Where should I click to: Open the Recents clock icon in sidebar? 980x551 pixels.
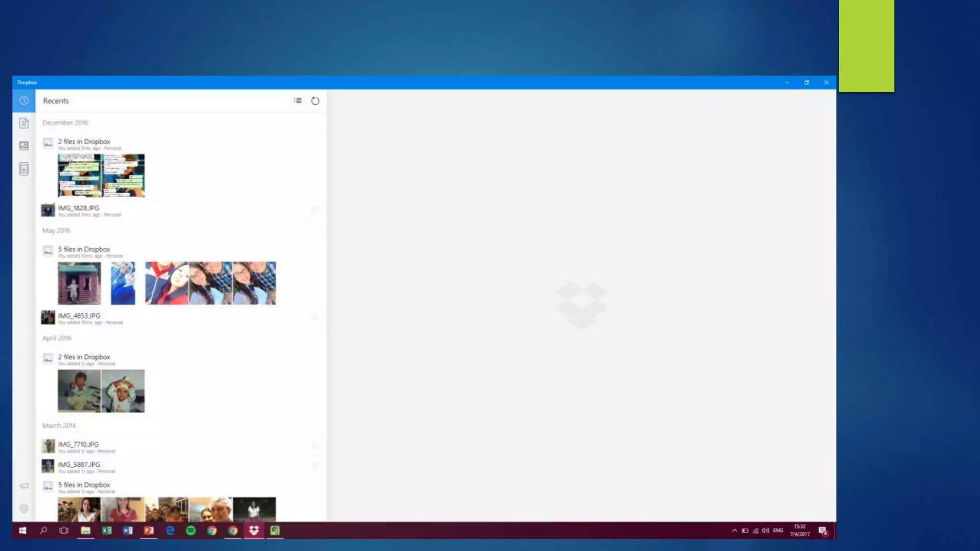pos(23,101)
